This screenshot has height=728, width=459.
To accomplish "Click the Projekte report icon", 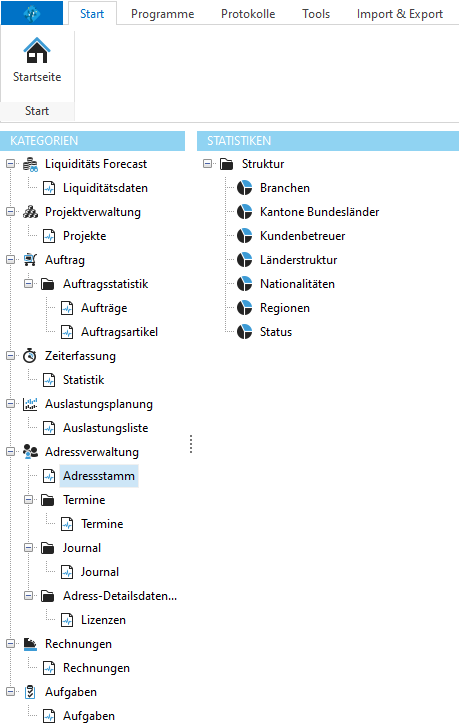I will pyautogui.click(x=49, y=236).
